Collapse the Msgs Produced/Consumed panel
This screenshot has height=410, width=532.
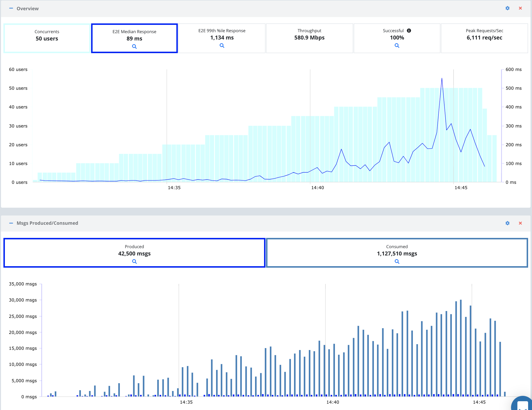[11, 223]
